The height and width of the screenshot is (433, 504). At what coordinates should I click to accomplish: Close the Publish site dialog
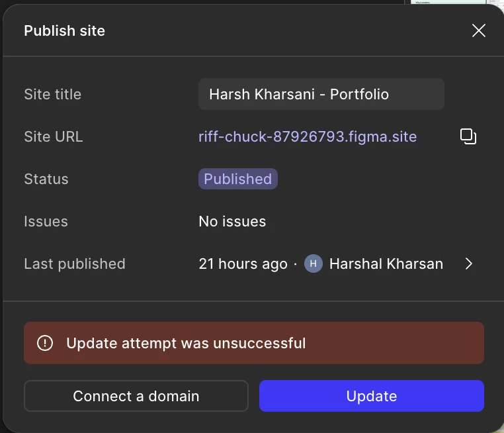click(479, 30)
